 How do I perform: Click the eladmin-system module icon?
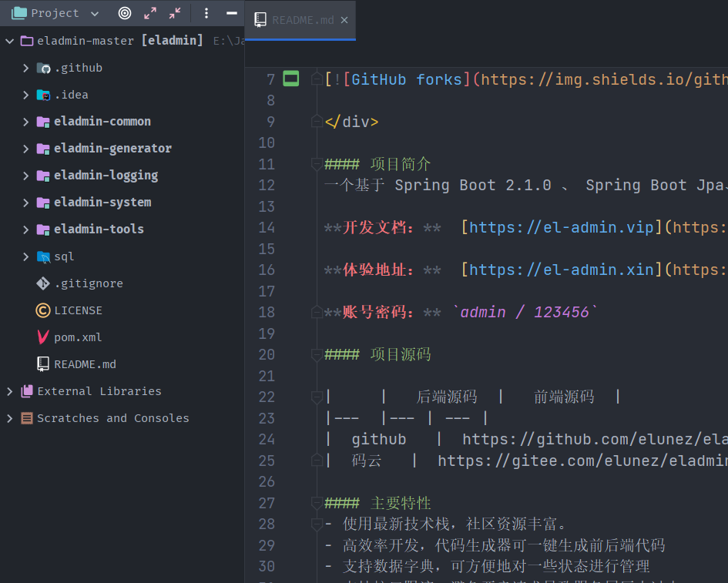(x=43, y=203)
